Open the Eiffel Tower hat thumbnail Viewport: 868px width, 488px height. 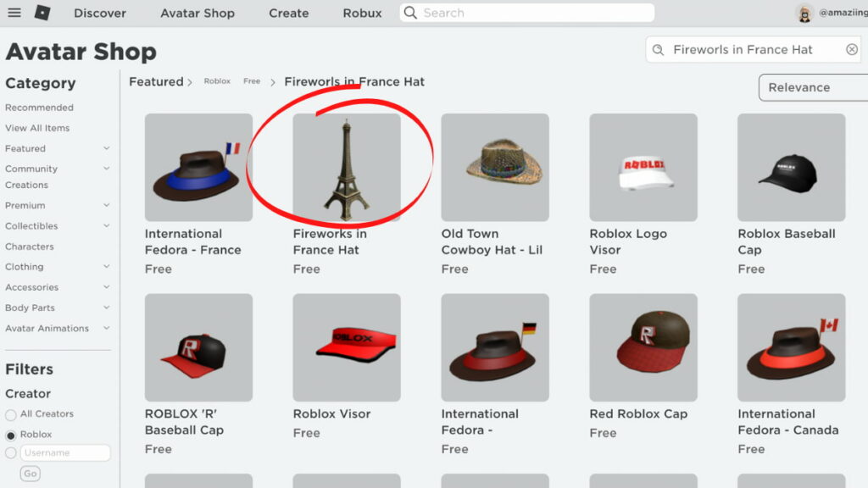pyautogui.click(x=347, y=168)
